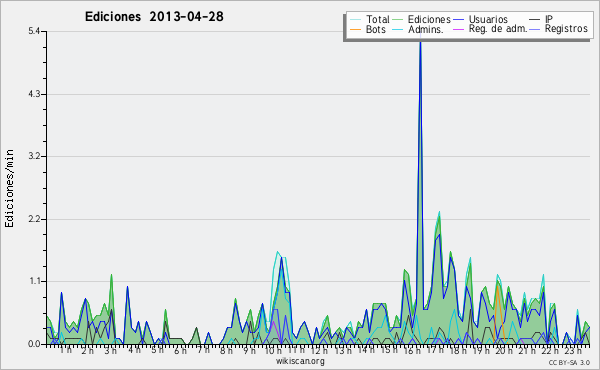Click the '14 h' x-axis label
600x370 pixels.
pos(365,350)
